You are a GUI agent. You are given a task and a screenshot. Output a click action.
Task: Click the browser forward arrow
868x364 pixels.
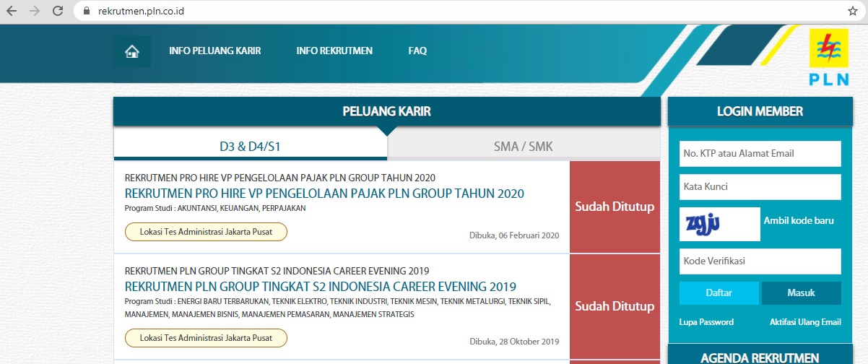click(35, 12)
